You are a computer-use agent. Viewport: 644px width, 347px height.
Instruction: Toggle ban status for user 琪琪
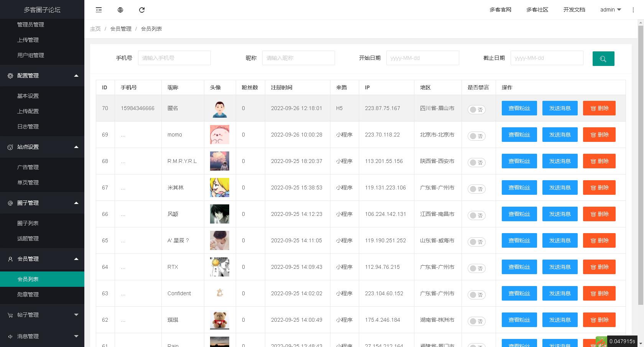point(476,321)
